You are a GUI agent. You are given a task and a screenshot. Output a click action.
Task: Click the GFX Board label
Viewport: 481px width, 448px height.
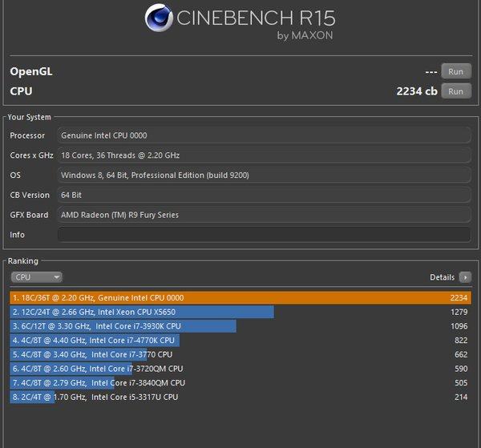point(29,215)
